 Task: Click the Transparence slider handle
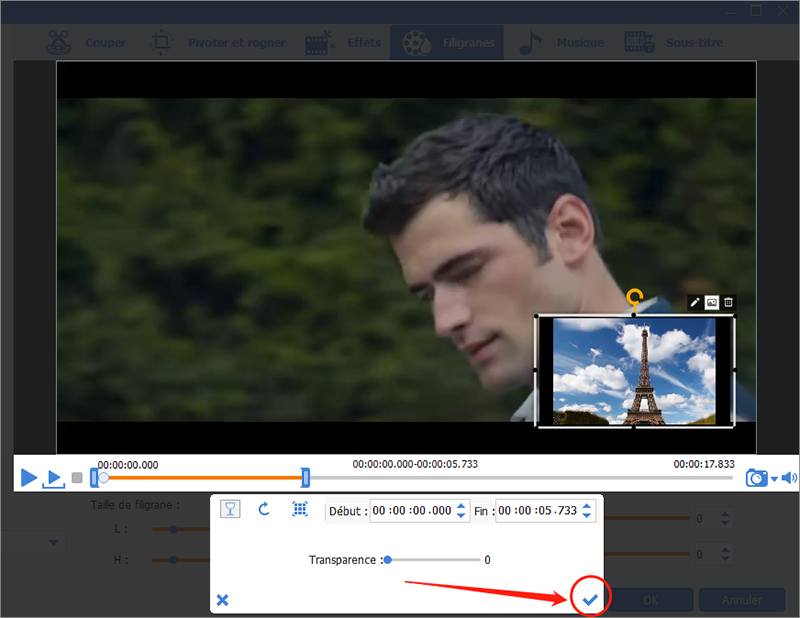coord(388,560)
